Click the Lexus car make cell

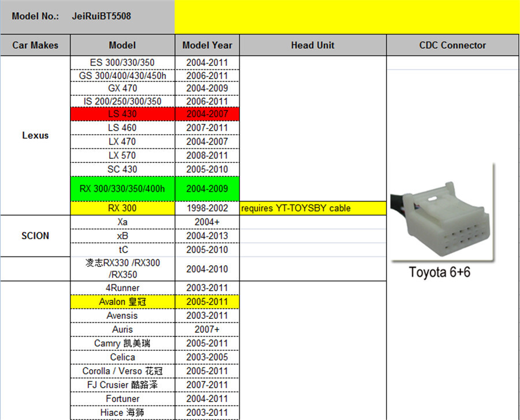pyautogui.click(x=35, y=135)
